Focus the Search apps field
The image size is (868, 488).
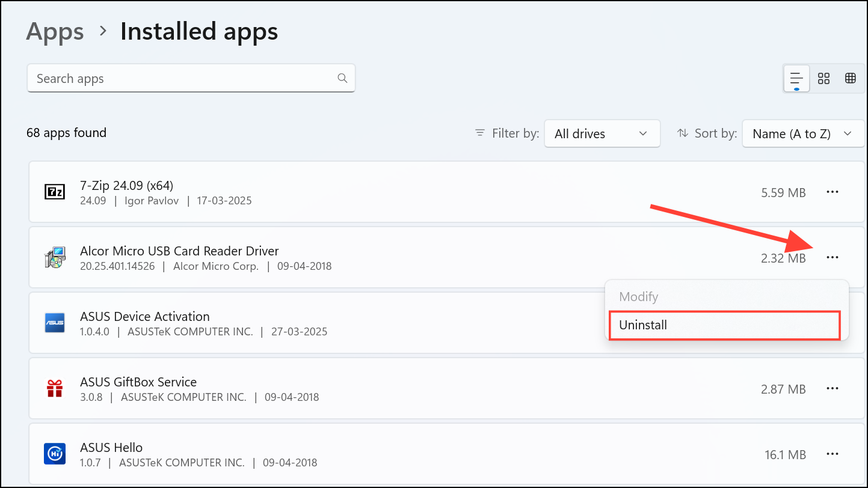191,78
